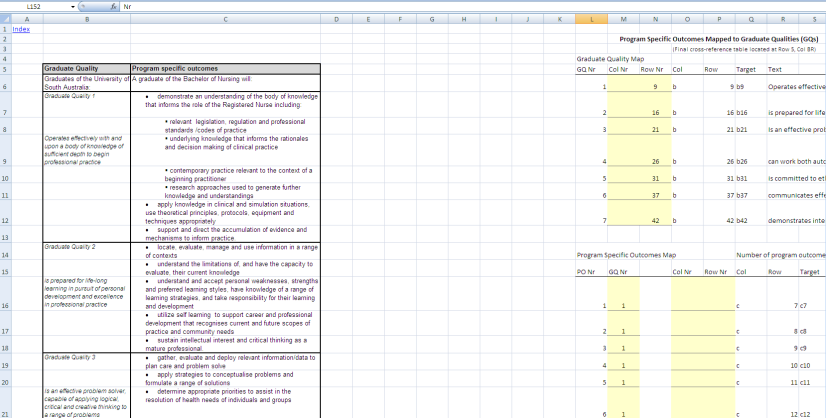826x418 pixels.
Task: Click the 'Target' cell in row 5
Action: coord(751,69)
